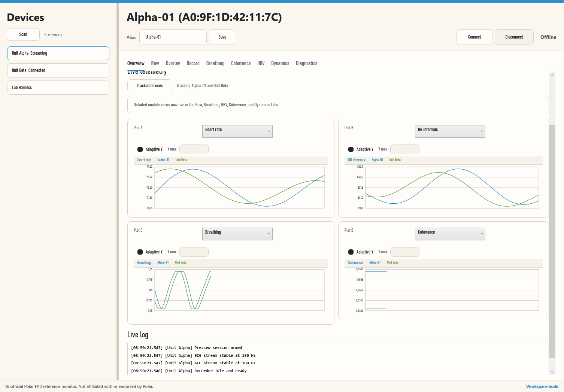Viewport: 564px width, 392px height.
Task: Click the 'ACC stream stable at 100 Hz' log line
Action: point(193,363)
